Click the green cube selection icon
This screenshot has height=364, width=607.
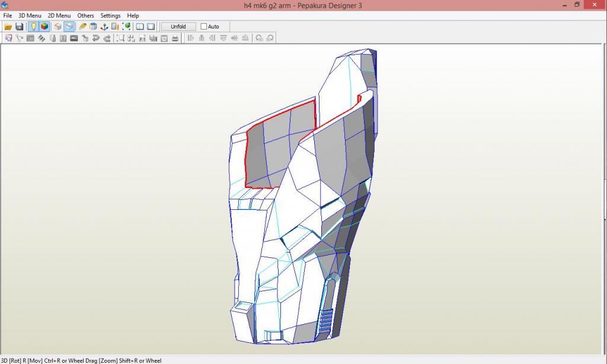coord(126,26)
